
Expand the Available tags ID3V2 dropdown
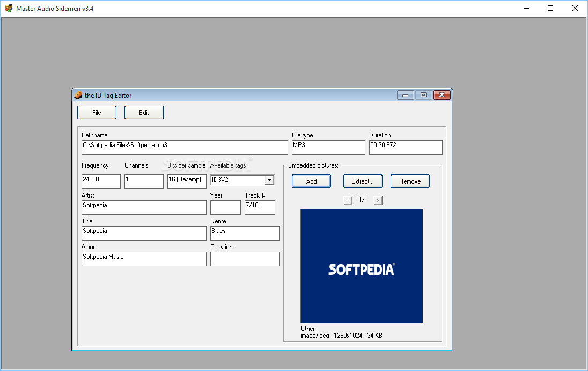tap(269, 180)
